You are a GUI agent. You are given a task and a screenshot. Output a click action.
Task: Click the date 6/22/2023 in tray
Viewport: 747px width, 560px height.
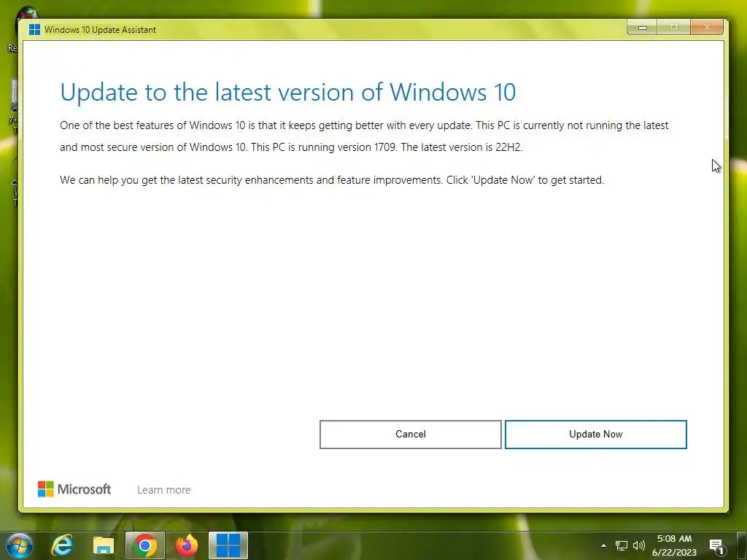(x=674, y=553)
